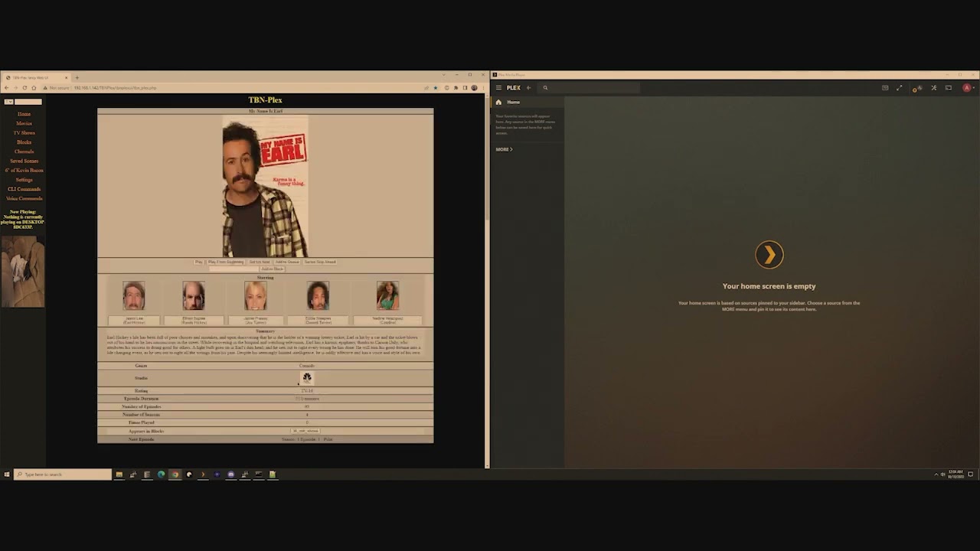Screen dimensions: 980x551
Task: Toggle Plex fullscreen arrows icon
Action: (x=900, y=88)
